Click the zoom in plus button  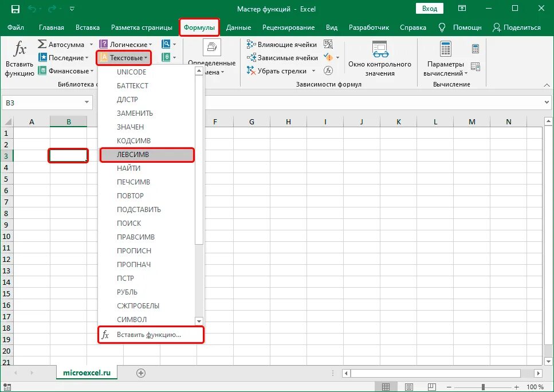click(517, 387)
